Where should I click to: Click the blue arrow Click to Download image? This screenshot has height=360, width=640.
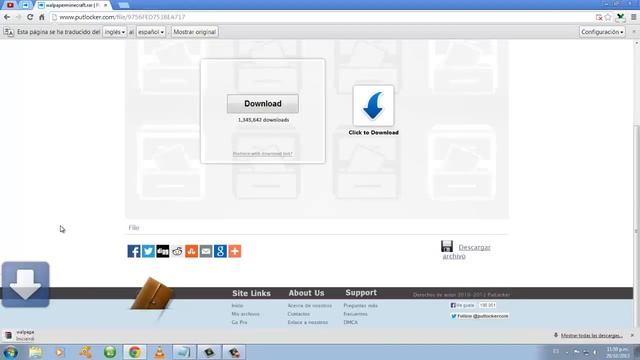coord(373,106)
